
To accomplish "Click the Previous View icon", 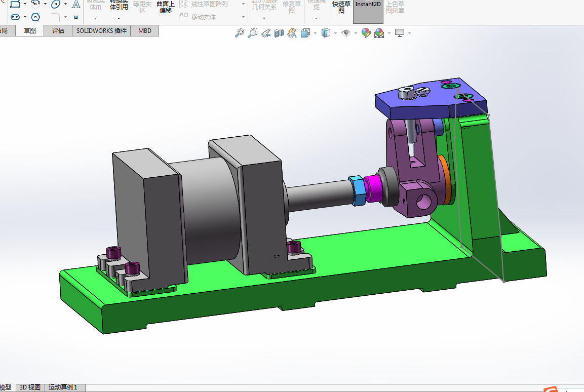I will tap(266, 33).
